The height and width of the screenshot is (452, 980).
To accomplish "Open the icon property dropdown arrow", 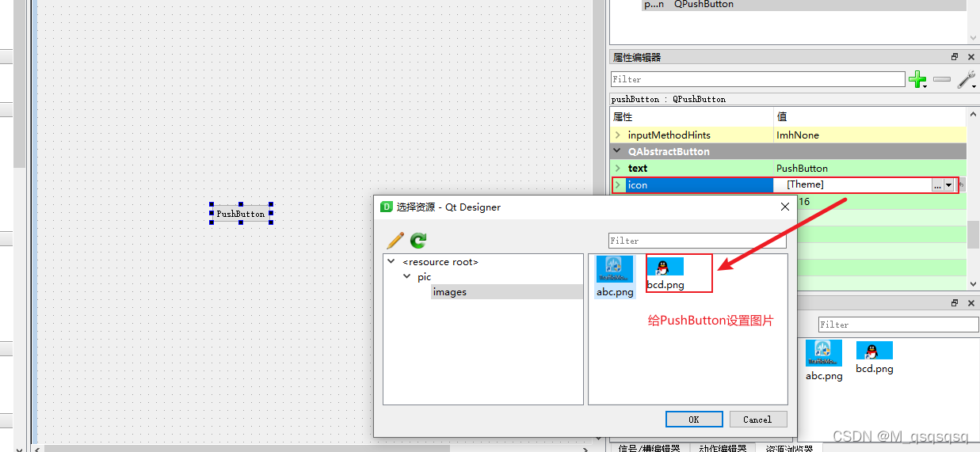I will tap(948, 184).
